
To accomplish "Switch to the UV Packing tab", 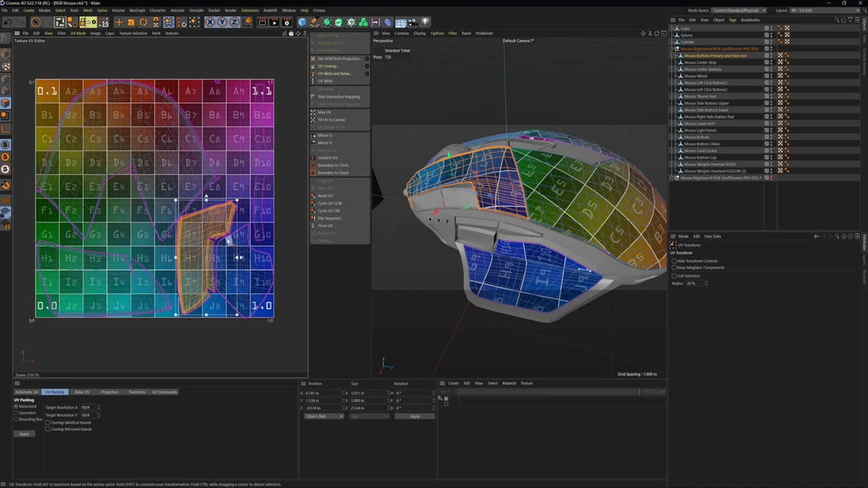I will 55,392.
